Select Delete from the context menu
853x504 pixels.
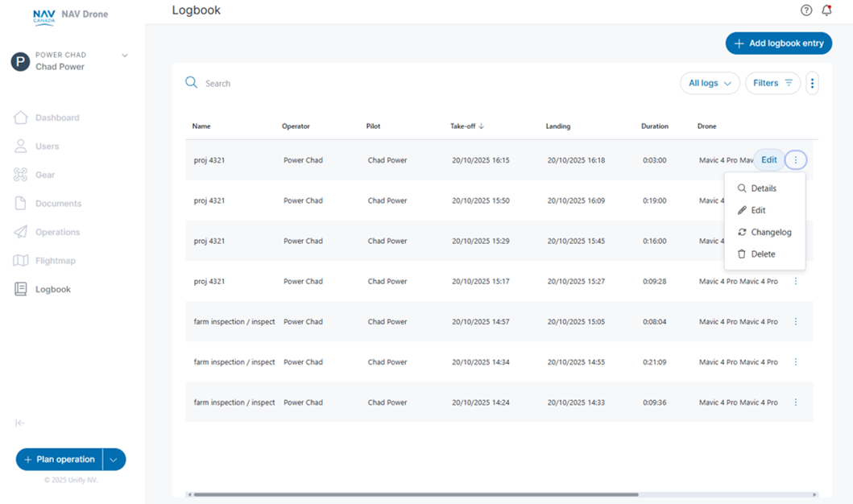point(762,254)
